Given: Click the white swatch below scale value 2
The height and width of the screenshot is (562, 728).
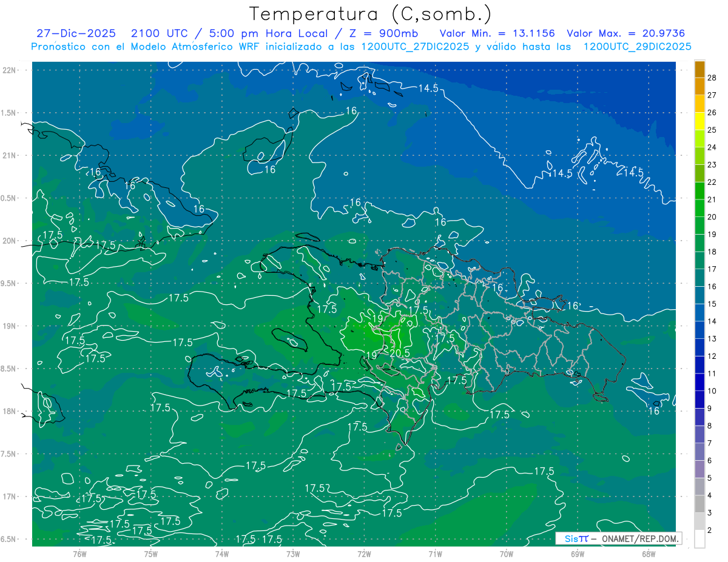Looking at the screenshot, I should click(700, 539).
